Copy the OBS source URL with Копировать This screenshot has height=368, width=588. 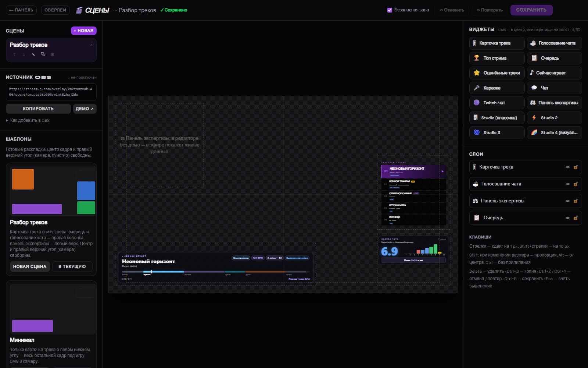click(38, 109)
